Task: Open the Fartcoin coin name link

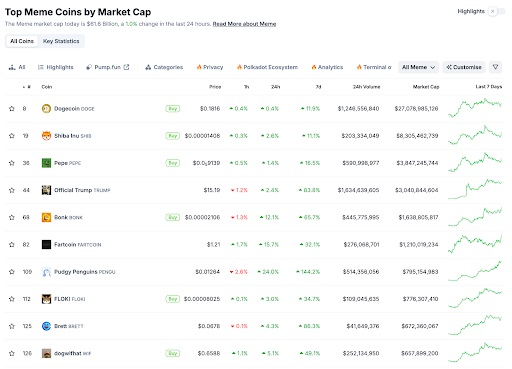Action: click(65, 245)
